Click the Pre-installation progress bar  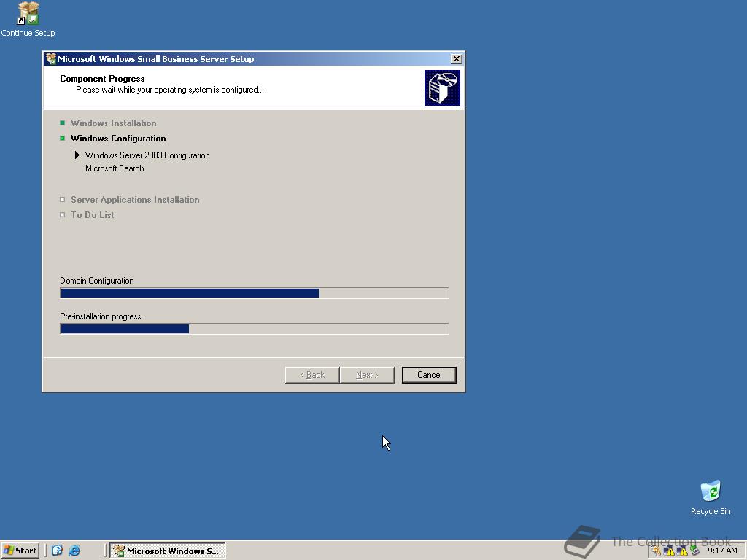tap(255, 329)
